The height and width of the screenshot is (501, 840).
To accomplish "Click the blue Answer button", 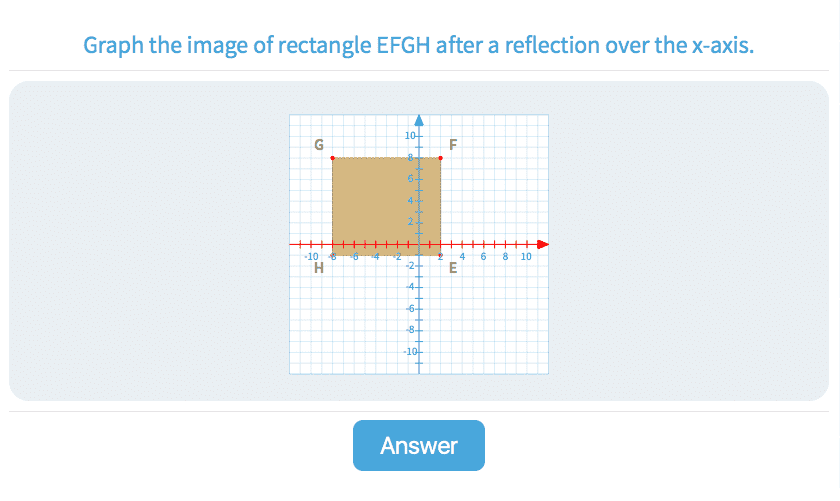I will [x=418, y=445].
